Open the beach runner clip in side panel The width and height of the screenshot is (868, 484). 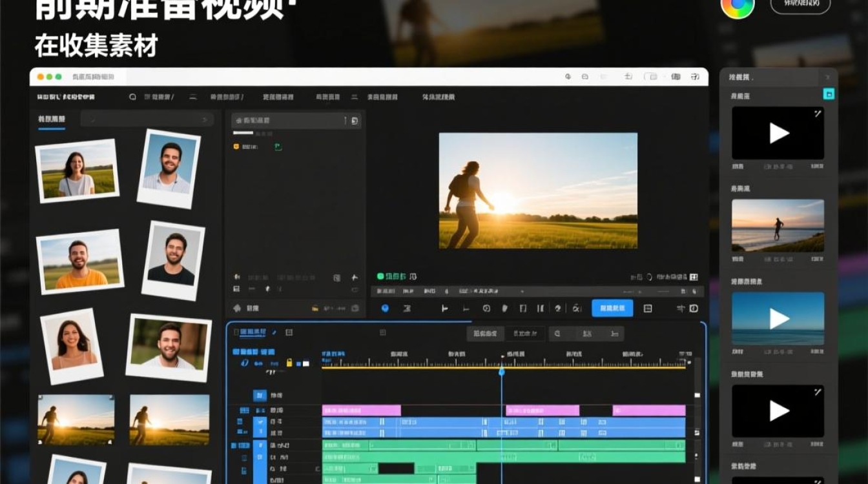point(778,225)
